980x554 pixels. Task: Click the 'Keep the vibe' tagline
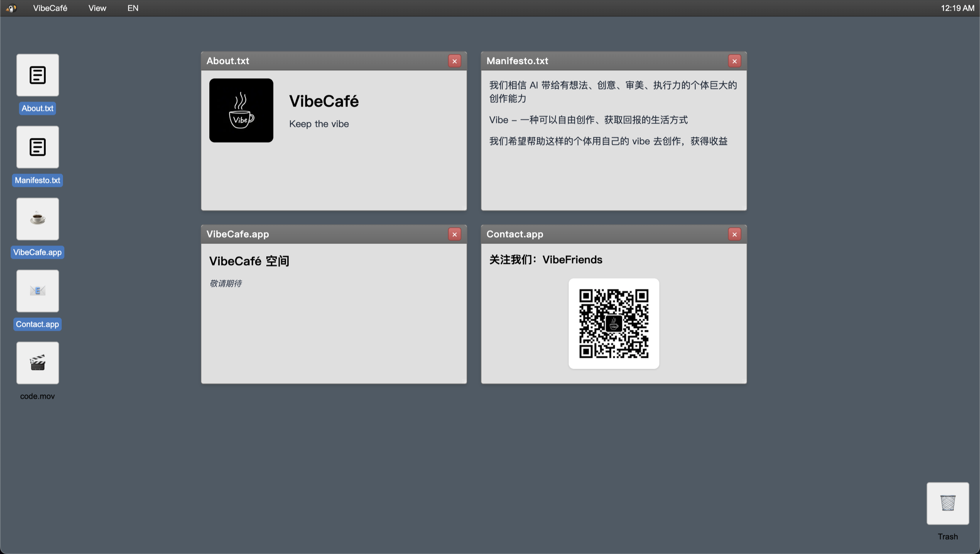319,124
